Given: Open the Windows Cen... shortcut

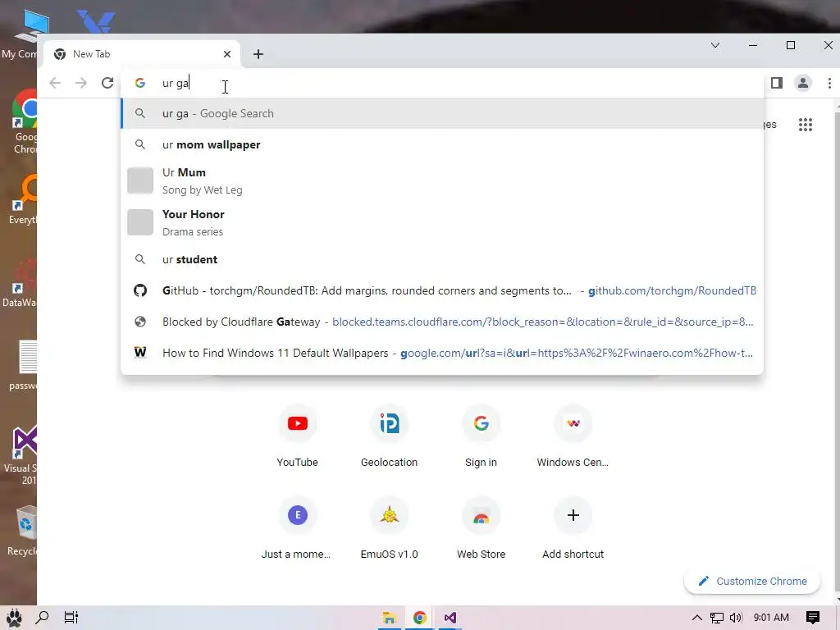Looking at the screenshot, I should pyautogui.click(x=573, y=436).
